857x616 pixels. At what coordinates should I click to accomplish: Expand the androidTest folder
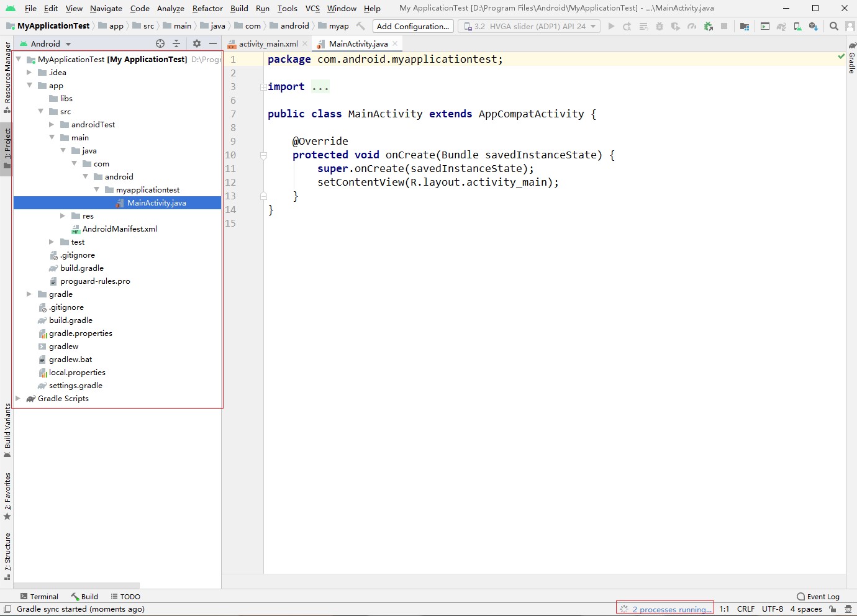pos(52,124)
